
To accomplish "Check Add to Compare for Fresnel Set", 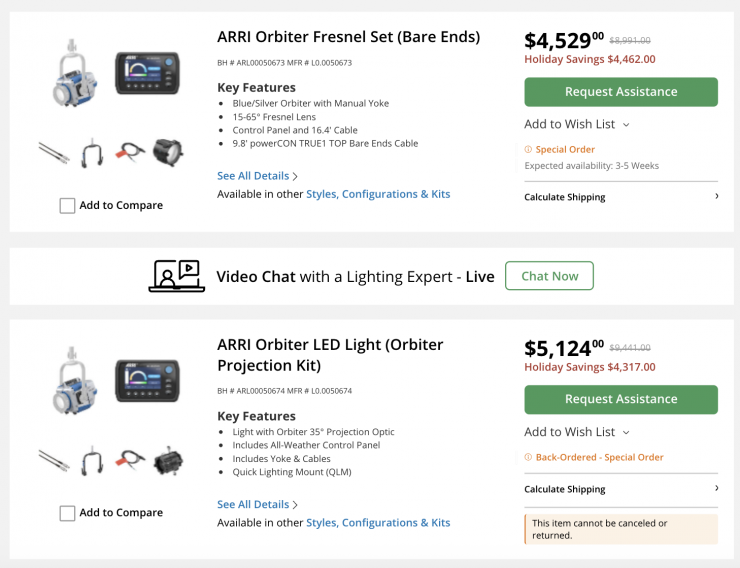I will pos(67,205).
